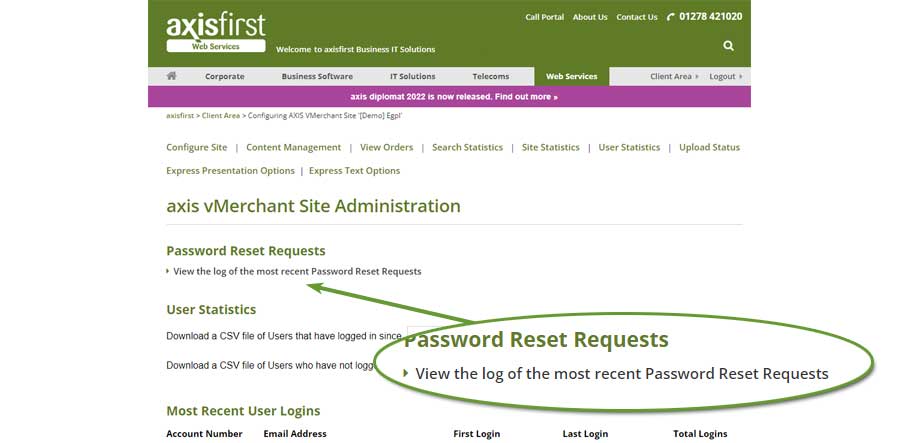
Task: Click the axis vMerchant Site Administration heading
Action: click(313, 206)
